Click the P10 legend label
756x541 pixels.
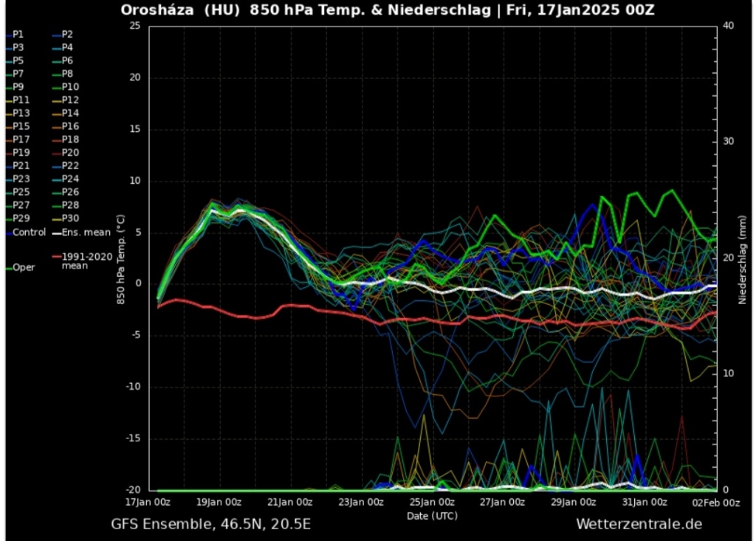(69, 87)
